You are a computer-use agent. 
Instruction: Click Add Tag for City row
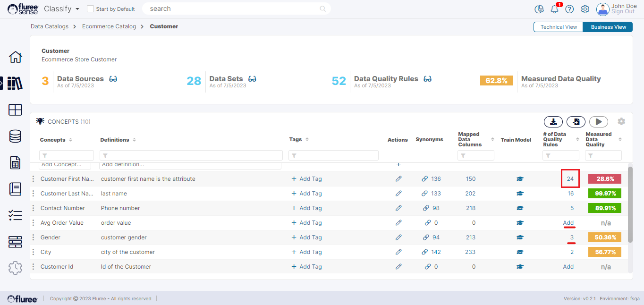coord(306,252)
